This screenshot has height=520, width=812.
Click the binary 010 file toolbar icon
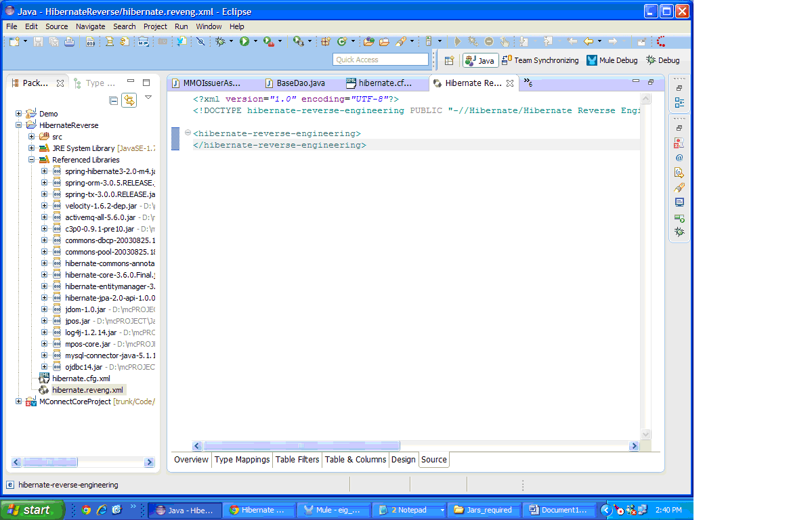(x=90, y=41)
